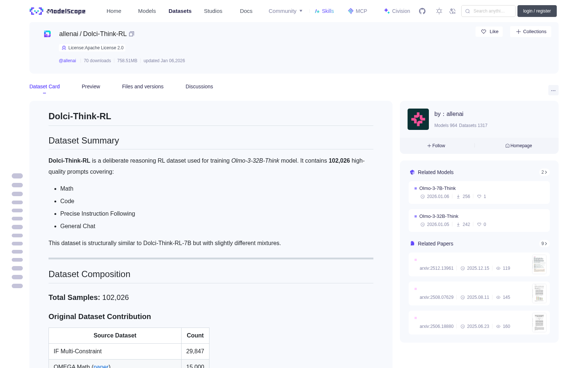Open the OMEGA Math paper link
588x368 pixels.
click(x=101, y=366)
